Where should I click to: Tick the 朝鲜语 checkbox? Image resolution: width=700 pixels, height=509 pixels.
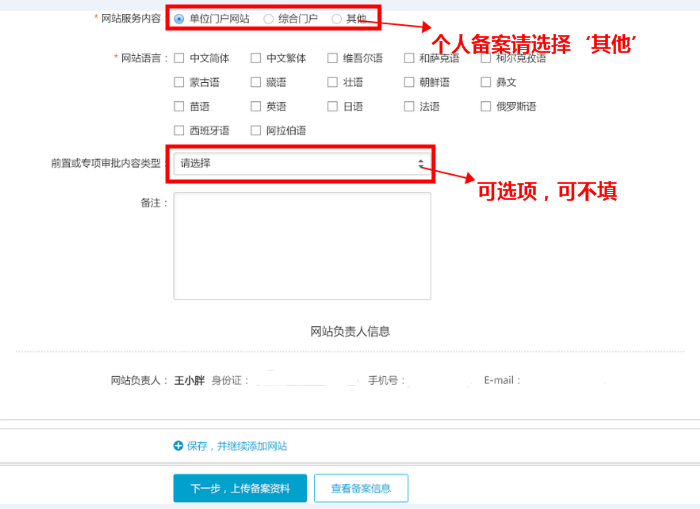click(409, 82)
